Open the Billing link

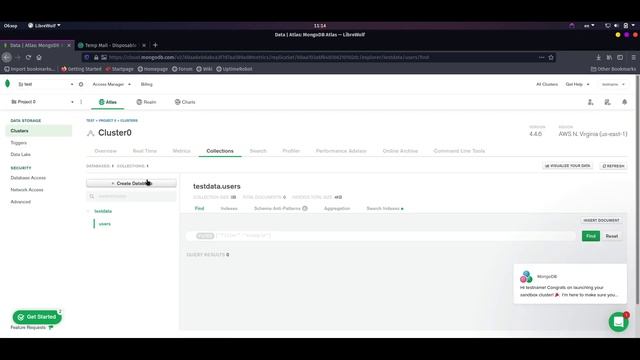pos(147,84)
